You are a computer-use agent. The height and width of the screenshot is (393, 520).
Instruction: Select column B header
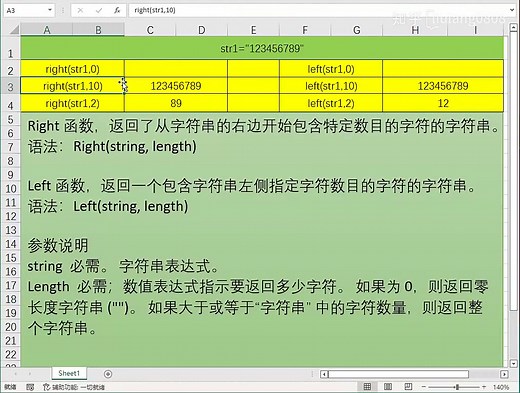(98, 30)
